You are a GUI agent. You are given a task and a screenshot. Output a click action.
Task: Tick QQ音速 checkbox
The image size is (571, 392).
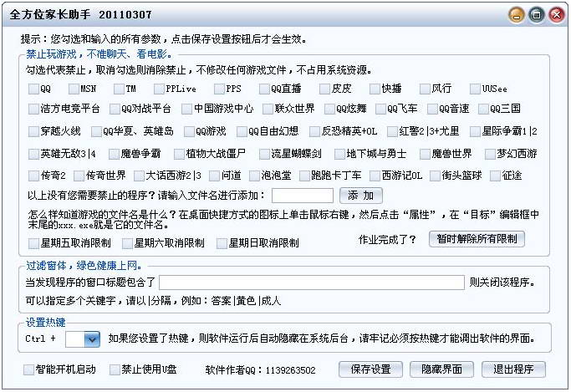(x=432, y=109)
